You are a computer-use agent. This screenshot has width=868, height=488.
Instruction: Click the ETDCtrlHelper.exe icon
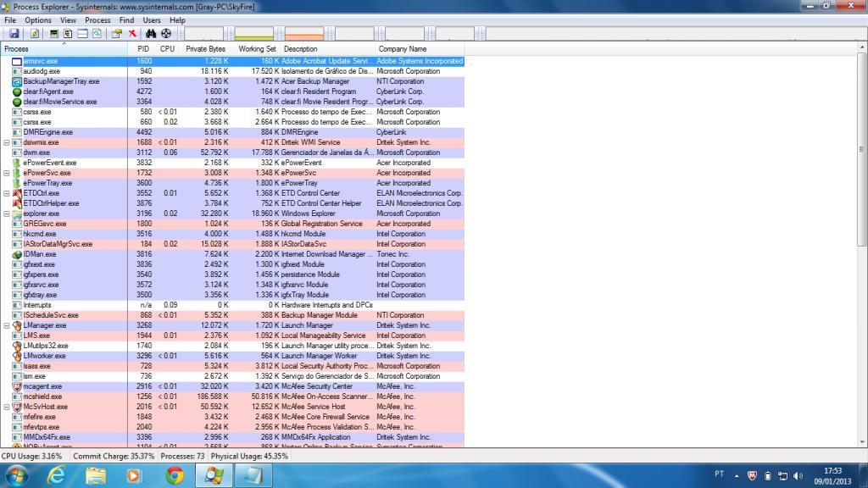pyautogui.click(x=17, y=203)
